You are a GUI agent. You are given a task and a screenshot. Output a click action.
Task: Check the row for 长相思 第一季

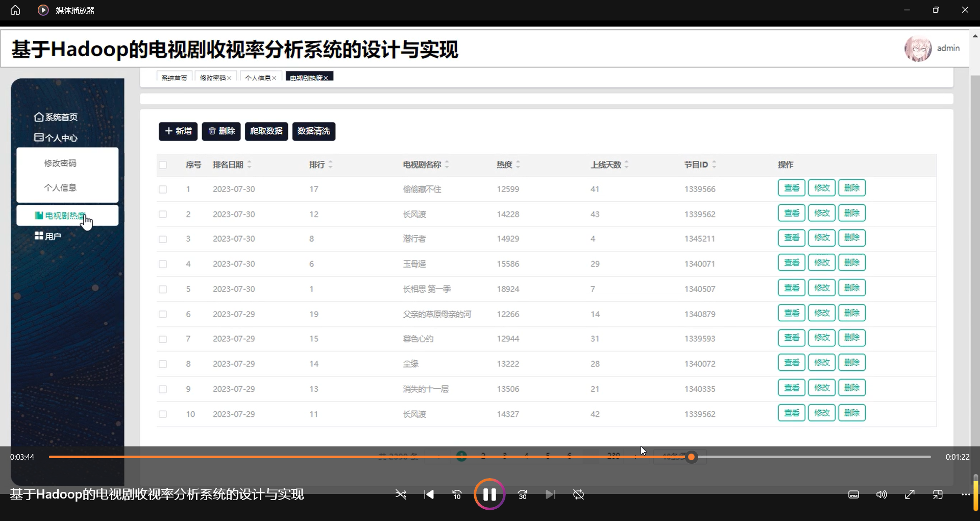point(163,289)
